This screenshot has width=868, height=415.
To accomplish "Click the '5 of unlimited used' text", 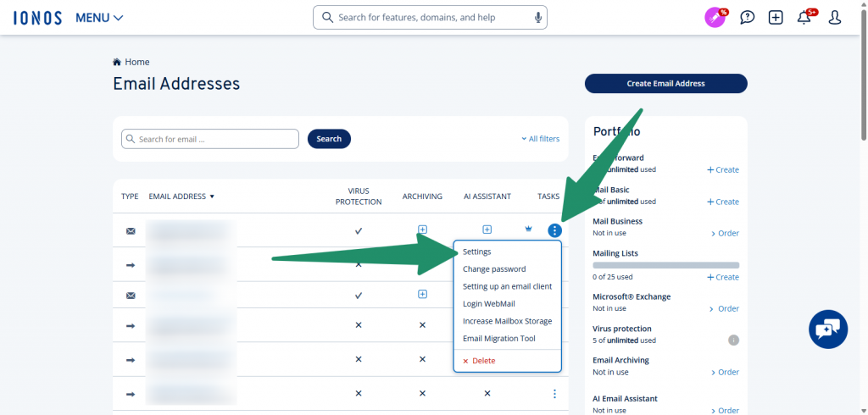I will 625,340.
